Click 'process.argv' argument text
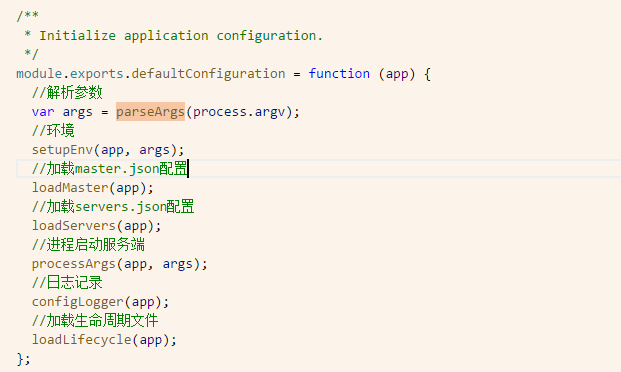This screenshot has height=372, width=621. coord(239,112)
